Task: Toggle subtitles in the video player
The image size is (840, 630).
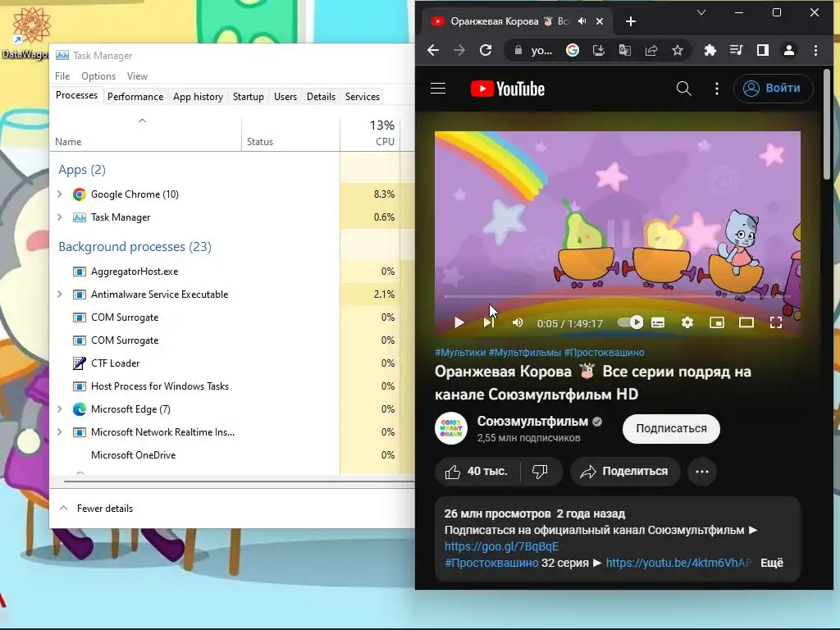Action: [x=658, y=322]
